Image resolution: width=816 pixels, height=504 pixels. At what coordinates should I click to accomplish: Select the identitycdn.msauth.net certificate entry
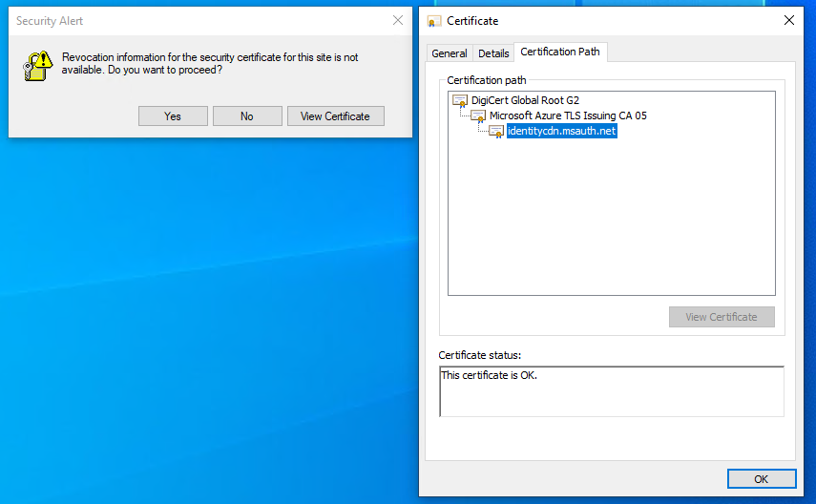point(561,131)
